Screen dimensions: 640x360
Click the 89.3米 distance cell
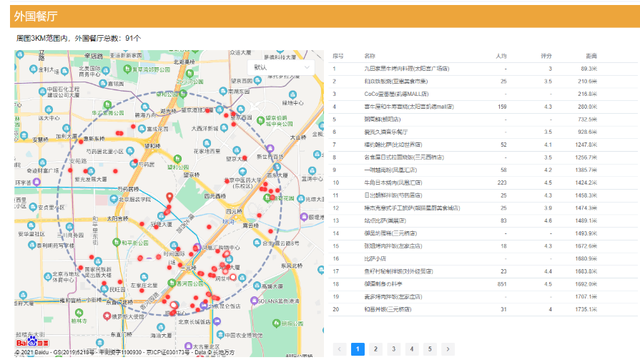tap(589, 69)
